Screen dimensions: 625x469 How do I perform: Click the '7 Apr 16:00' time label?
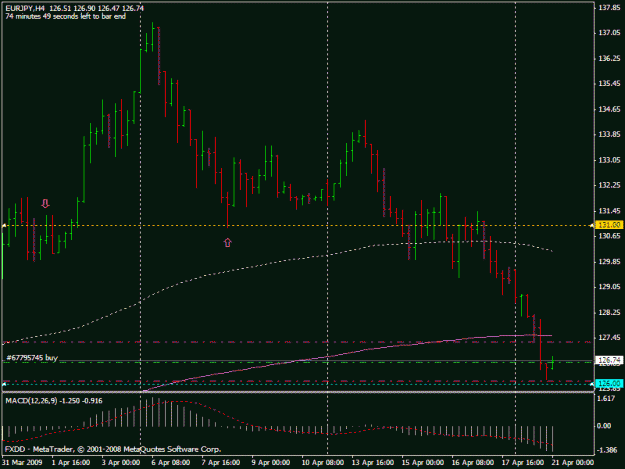(x=221, y=463)
